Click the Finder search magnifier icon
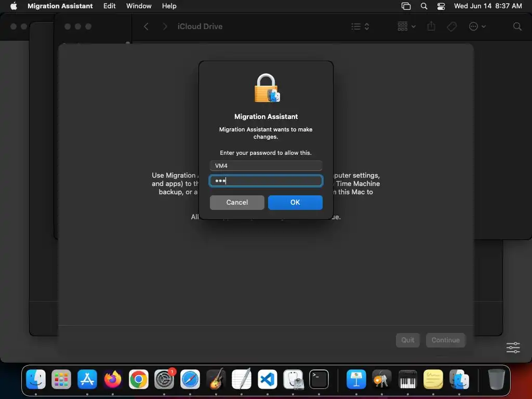Image resolution: width=532 pixels, height=399 pixels. [517, 26]
